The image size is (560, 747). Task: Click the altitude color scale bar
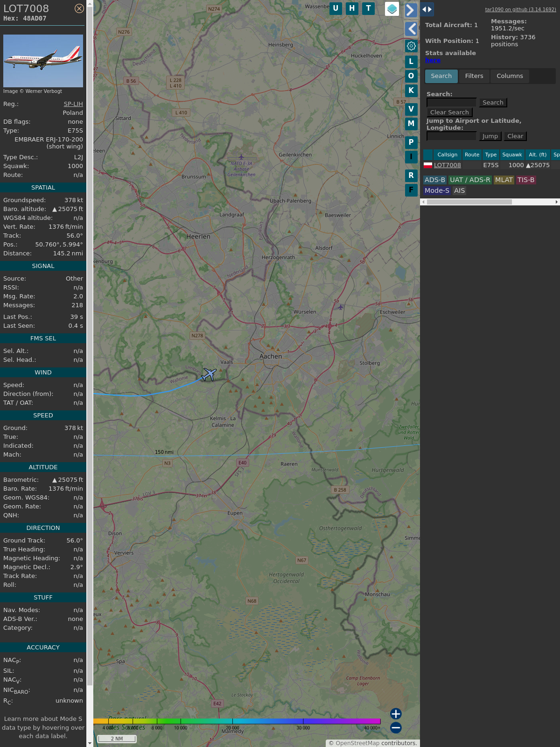pos(237,721)
